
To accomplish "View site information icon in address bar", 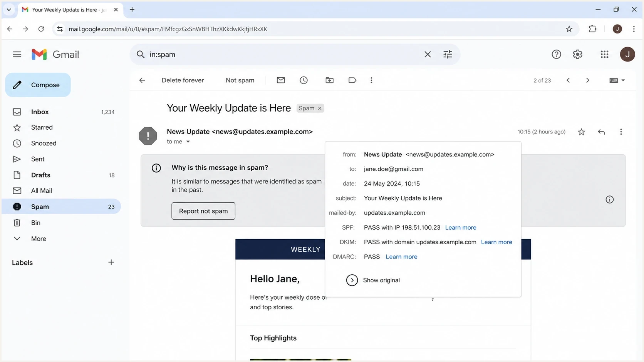I will 60,29.
